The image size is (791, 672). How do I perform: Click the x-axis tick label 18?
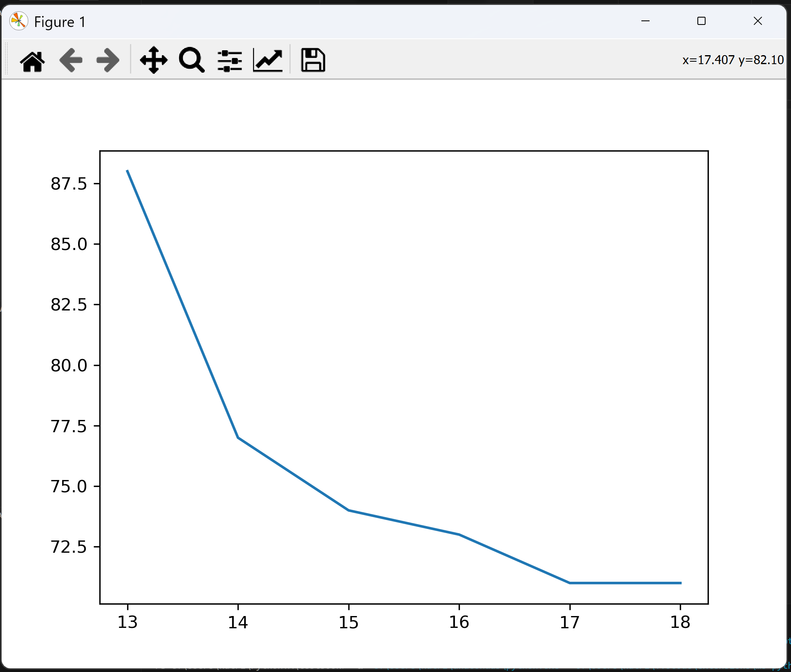[x=680, y=623]
